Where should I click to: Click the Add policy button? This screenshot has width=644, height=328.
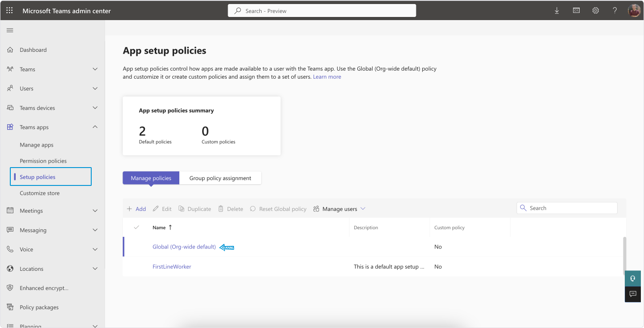pyautogui.click(x=136, y=209)
